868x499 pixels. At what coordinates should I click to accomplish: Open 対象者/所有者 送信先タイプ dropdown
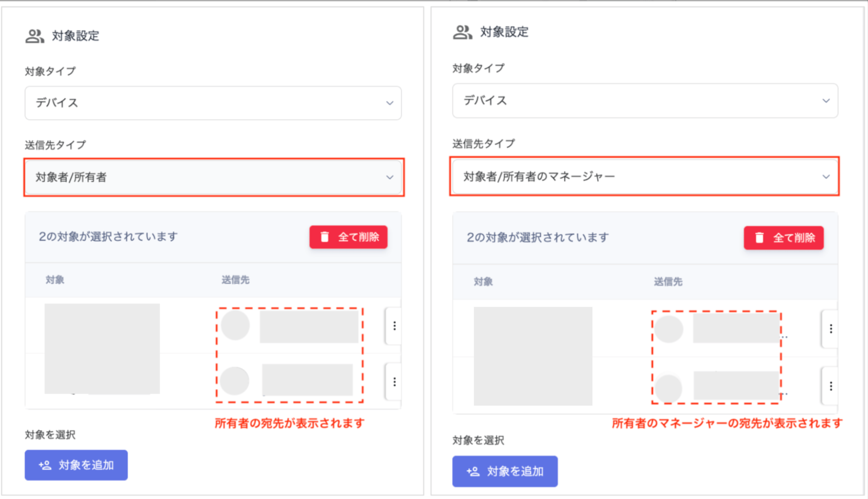[213, 177]
